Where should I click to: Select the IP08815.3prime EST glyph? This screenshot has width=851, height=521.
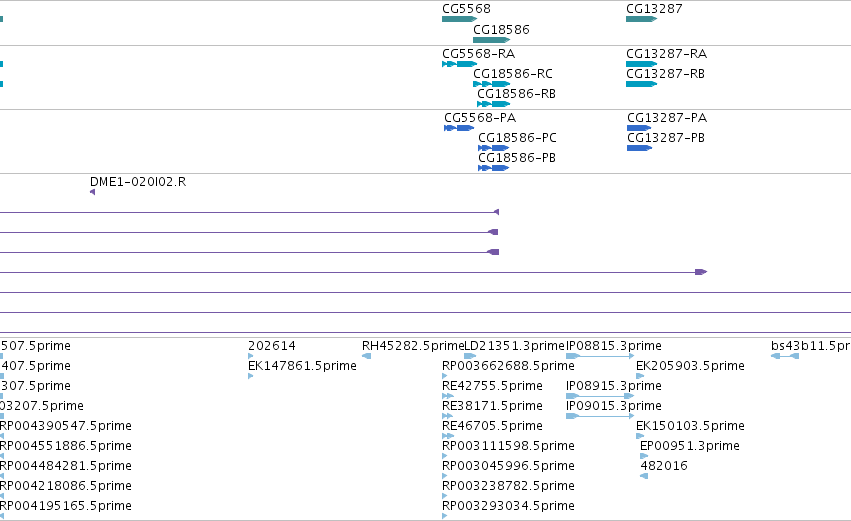[600, 357]
